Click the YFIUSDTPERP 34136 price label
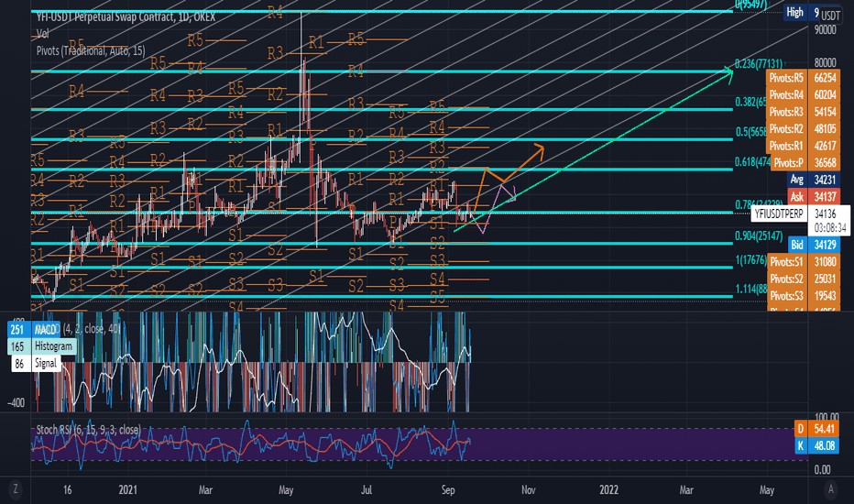This screenshot has width=854, height=504. pyautogui.click(x=800, y=214)
